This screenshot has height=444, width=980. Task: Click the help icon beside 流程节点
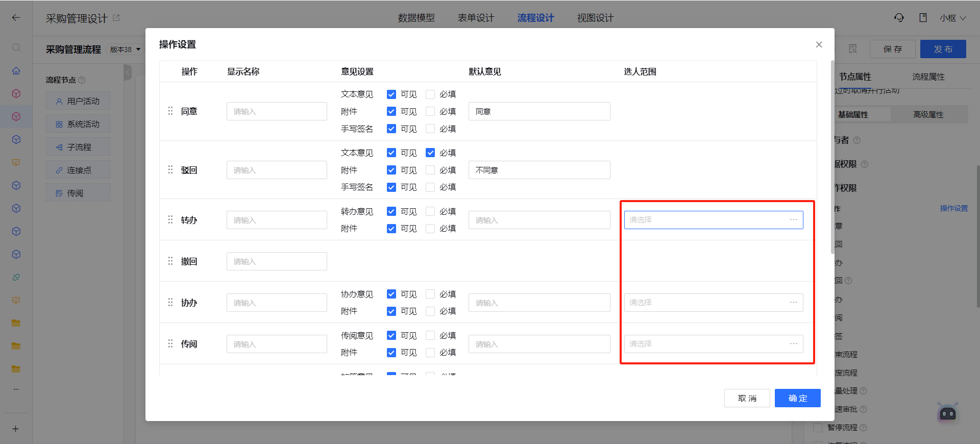click(x=82, y=80)
